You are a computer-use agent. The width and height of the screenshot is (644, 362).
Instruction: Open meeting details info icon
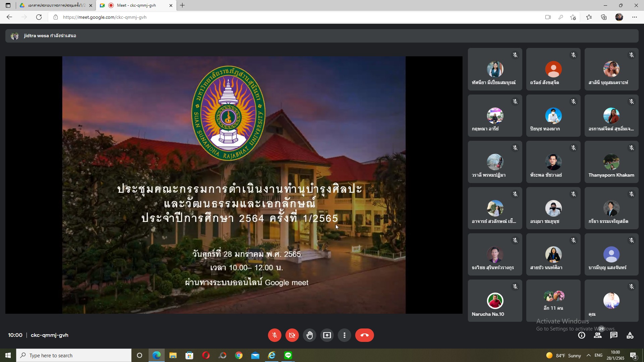(x=582, y=335)
